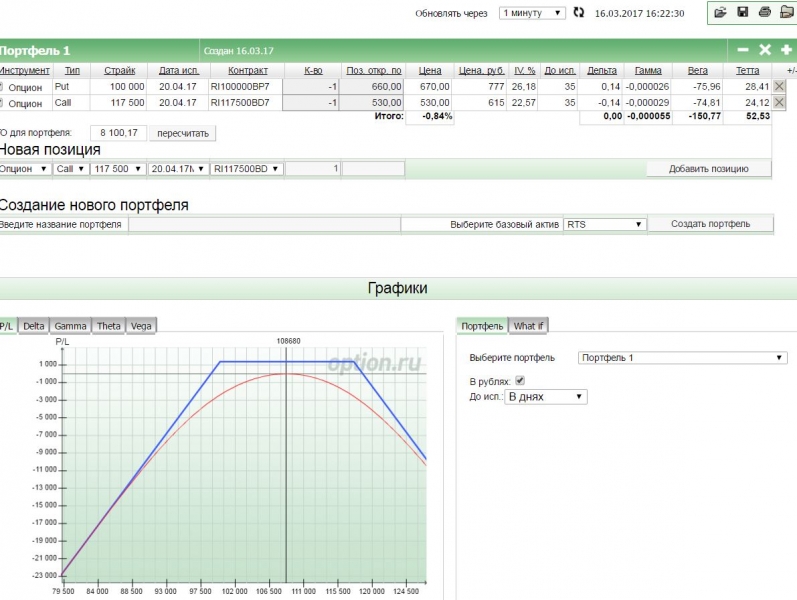Image resolution: width=797 pixels, height=600 pixels.
Task: Click the Put row quantity field -1
Action: [311, 86]
